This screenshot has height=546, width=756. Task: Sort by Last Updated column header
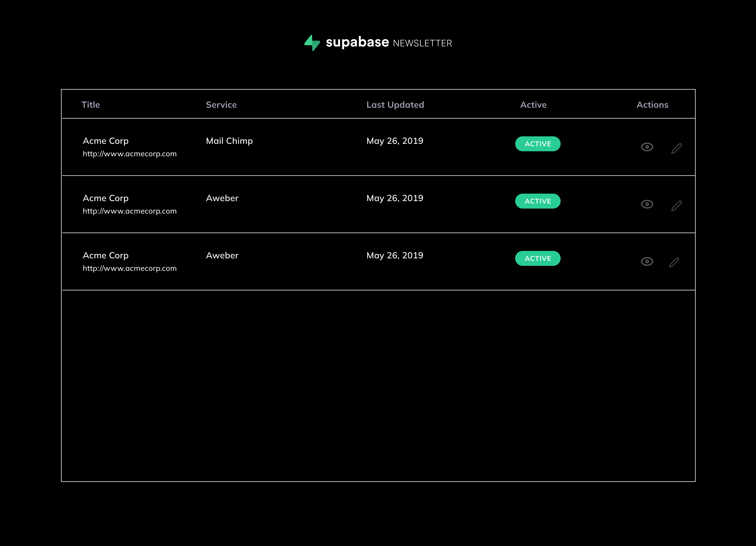tap(395, 105)
